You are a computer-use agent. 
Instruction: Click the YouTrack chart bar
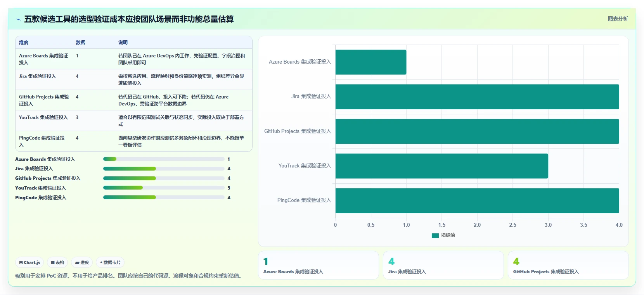pyautogui.click(x=442, y=166)
